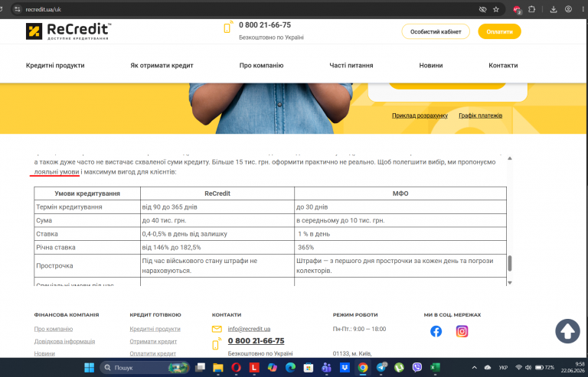Image resolution: width=588 pixels, height=377 pixels.
Task: Bookmark this page with star icon
Action: (x=496, y=9)
